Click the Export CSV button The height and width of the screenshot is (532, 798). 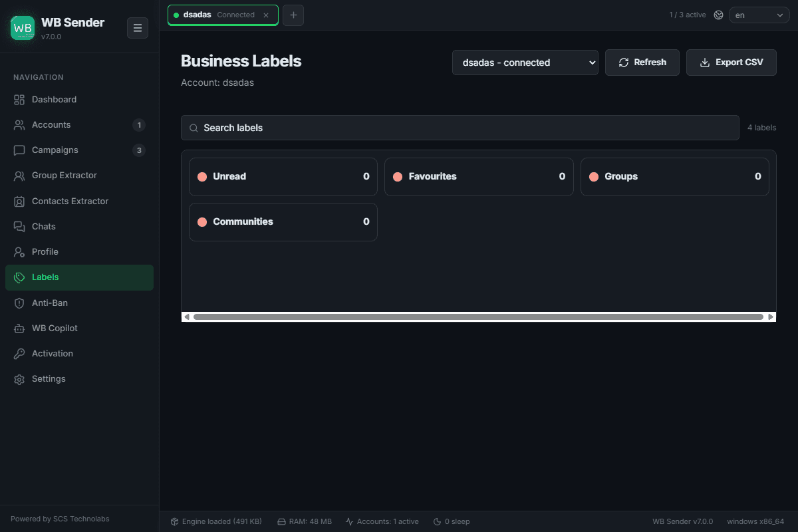click(731, 63)
